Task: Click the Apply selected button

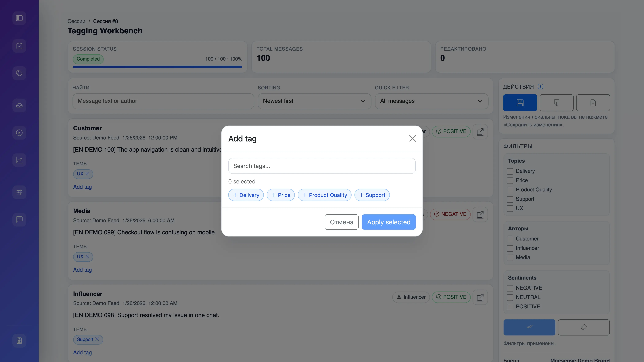Action: click(x=389, y=222)
